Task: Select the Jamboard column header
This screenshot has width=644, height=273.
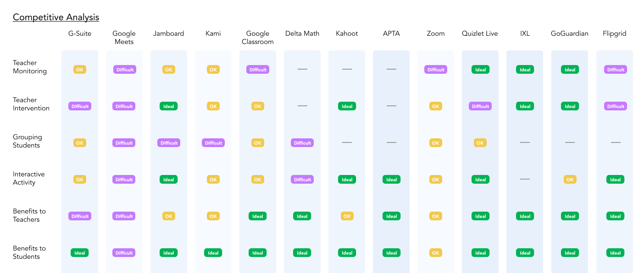Action: [168, 33]
